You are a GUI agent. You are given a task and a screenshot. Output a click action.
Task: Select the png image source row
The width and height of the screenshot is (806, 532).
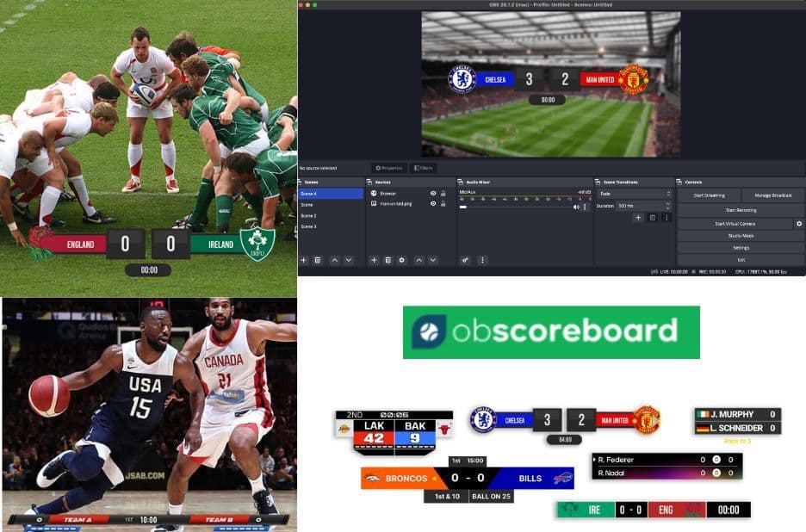pos(409,203)
